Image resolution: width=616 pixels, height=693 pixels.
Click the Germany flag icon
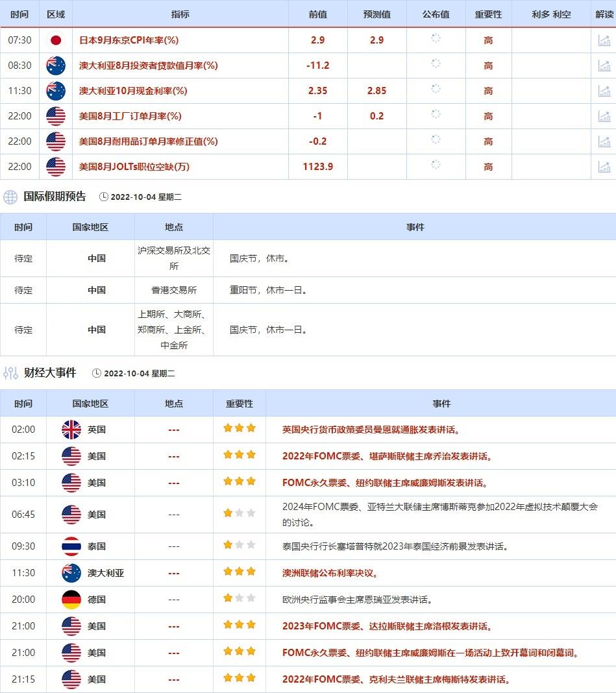coord(71,600)
